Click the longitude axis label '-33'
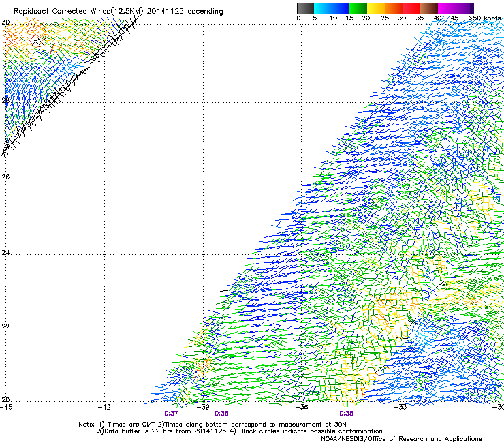Screen dimensions: 504x443 tap(400, 407)
